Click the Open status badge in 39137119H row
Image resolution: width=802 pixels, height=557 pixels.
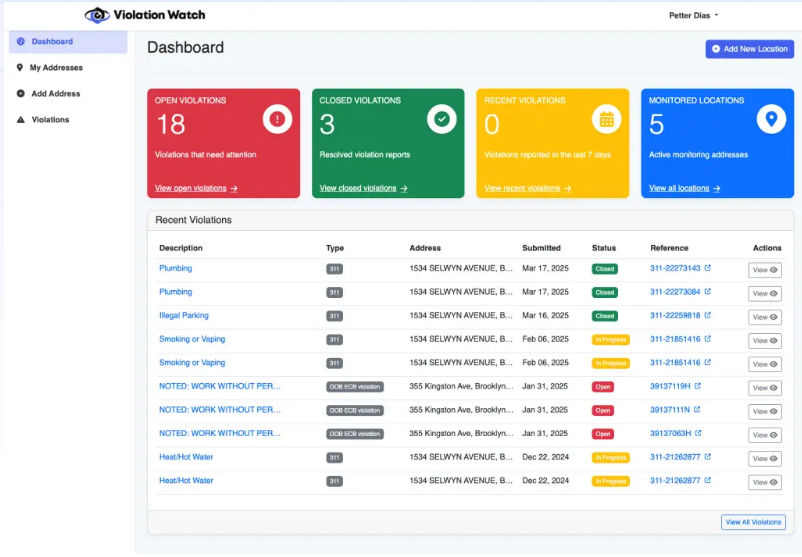[x=603, y=387]
